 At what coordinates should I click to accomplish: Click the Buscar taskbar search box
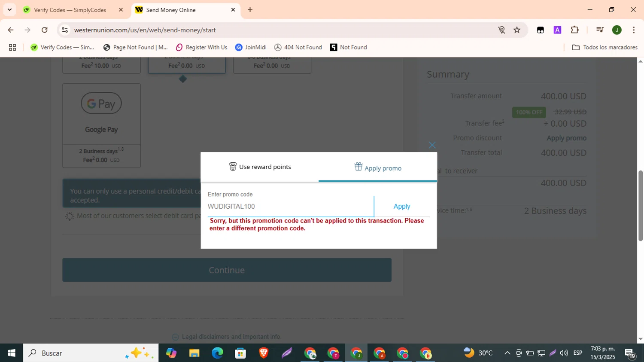coord(91,353)
